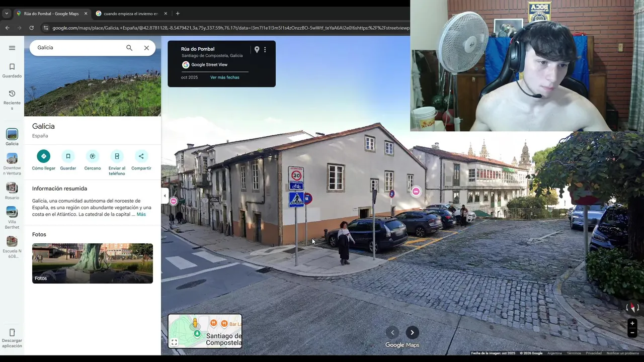Go to previous Street View position
This screenshot has height=362, width=644.
coord(392,332)
